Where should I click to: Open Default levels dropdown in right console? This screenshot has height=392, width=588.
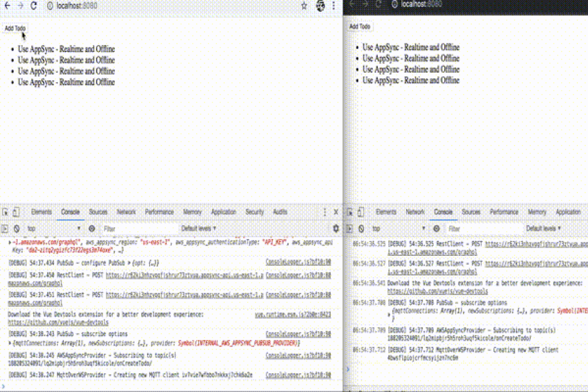click(543, 228)
